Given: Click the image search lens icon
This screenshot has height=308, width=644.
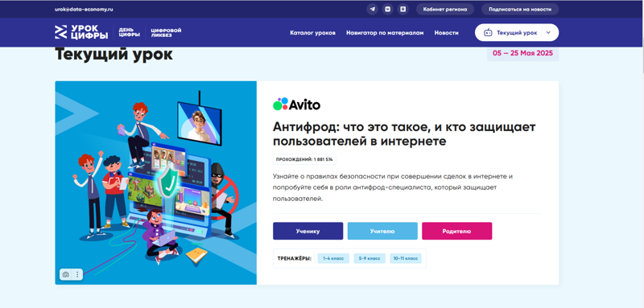Looking at the screenshot, I should point(66,274).
